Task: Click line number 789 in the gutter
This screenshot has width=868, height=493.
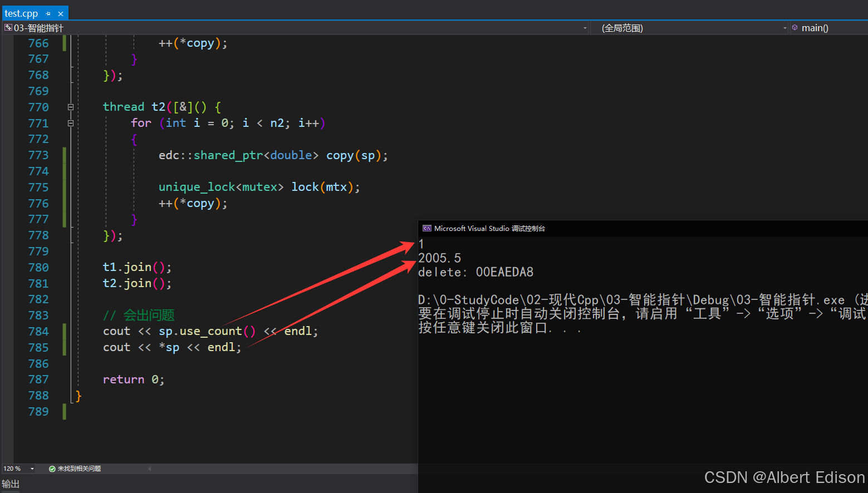Action: [38, 412]
